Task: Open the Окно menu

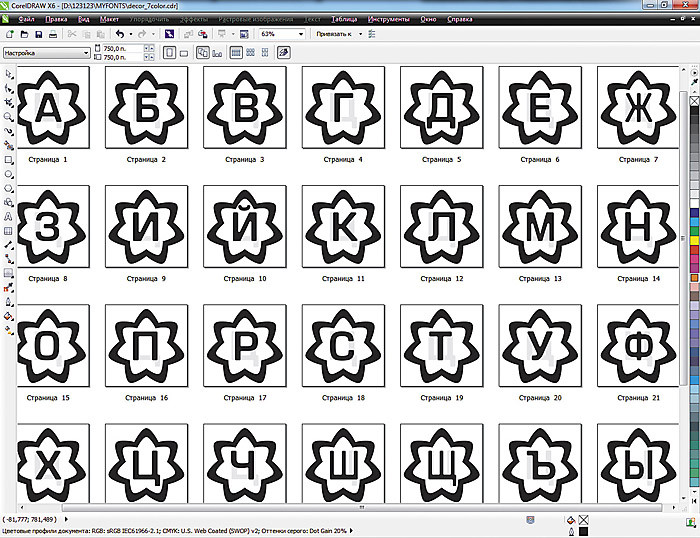Action: (428, 19)
